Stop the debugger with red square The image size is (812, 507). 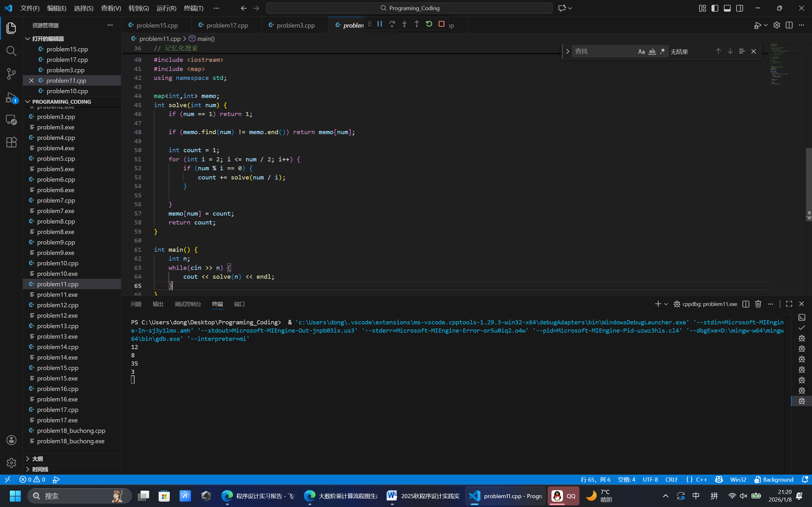point(442,24)
